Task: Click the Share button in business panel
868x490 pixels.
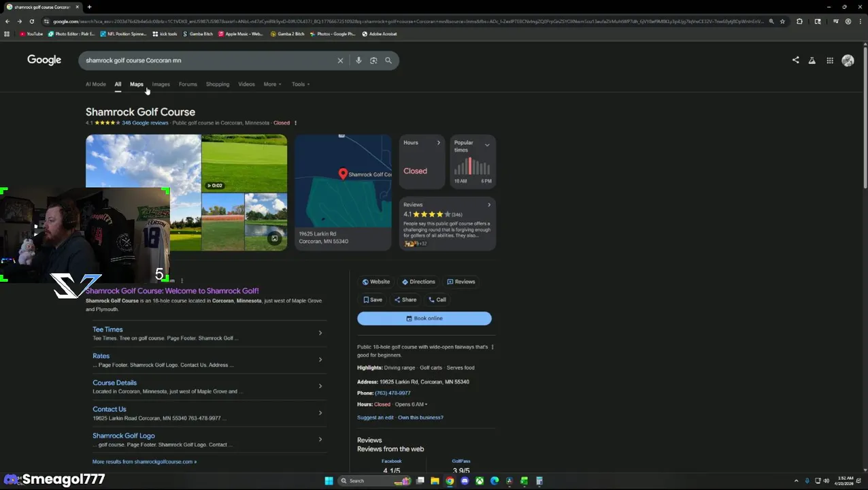Action: point(405,299)
